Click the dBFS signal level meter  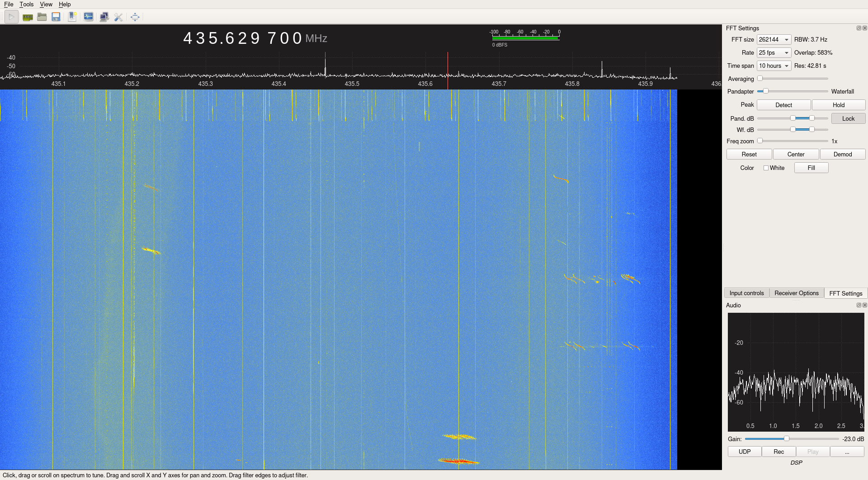point(525,38)
